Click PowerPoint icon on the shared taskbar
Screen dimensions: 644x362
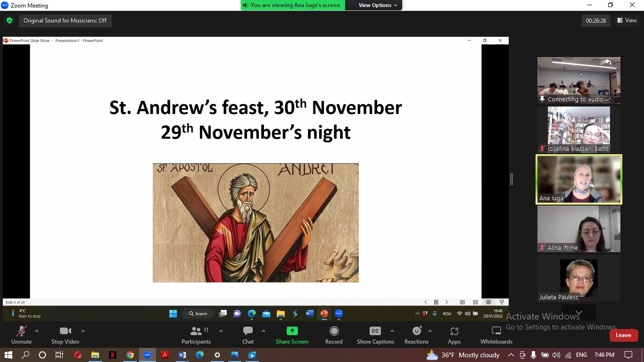tap(324, 313)
